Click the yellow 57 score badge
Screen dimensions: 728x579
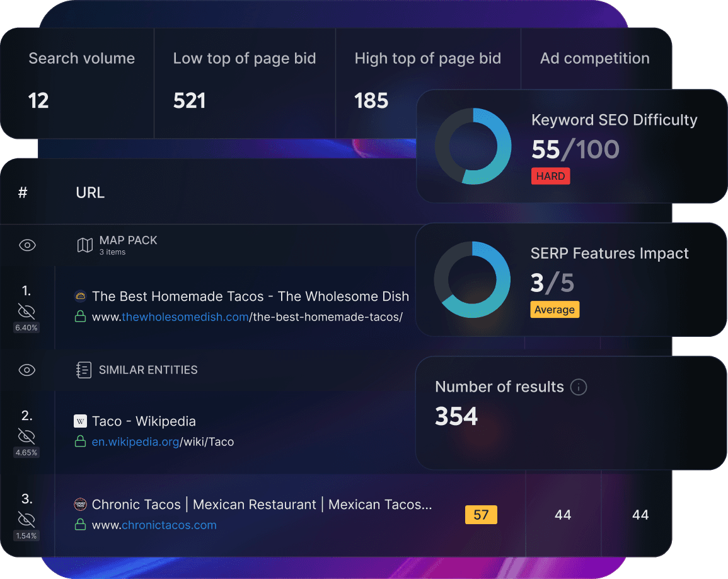point(481,515)
